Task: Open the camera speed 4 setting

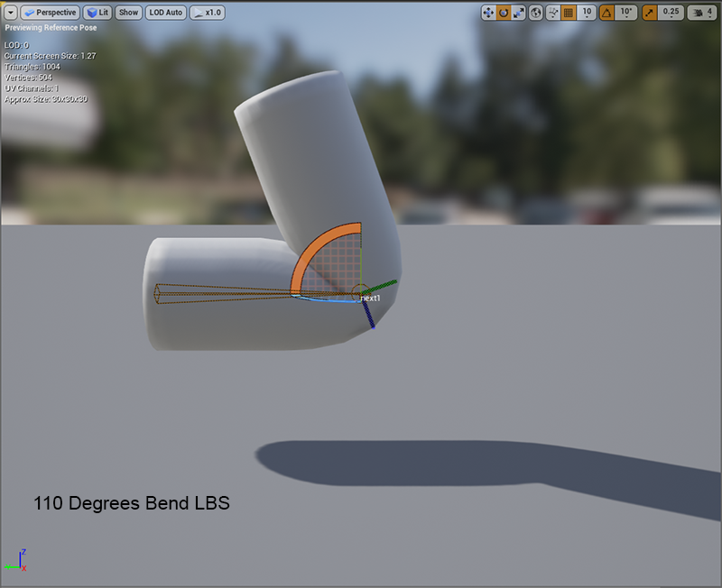Action: (x=702, y=13)
